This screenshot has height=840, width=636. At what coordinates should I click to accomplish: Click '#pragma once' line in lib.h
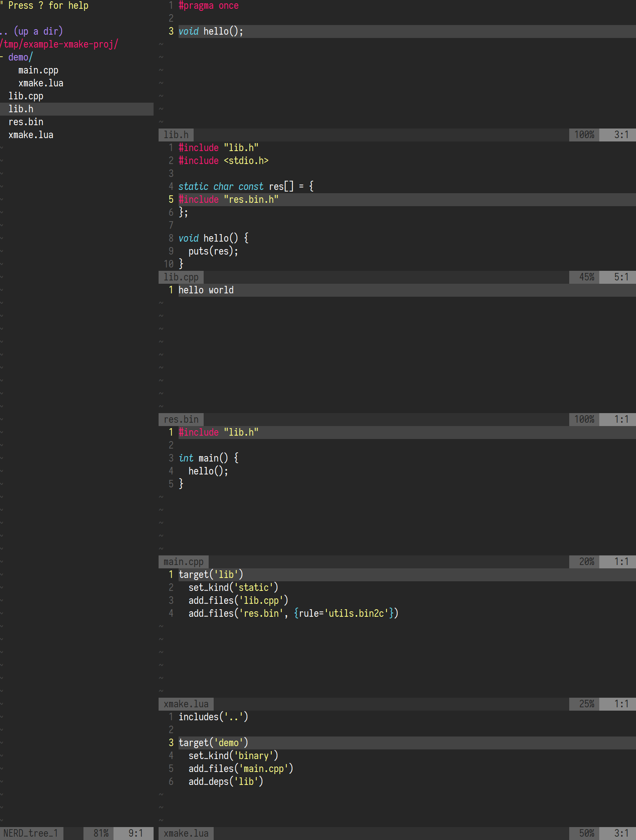[209, 6]
